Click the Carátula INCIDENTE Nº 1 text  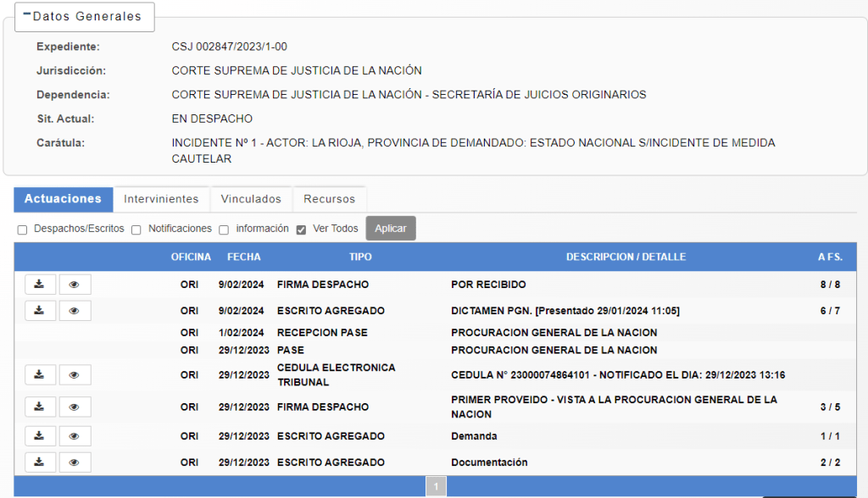[473, 151]
